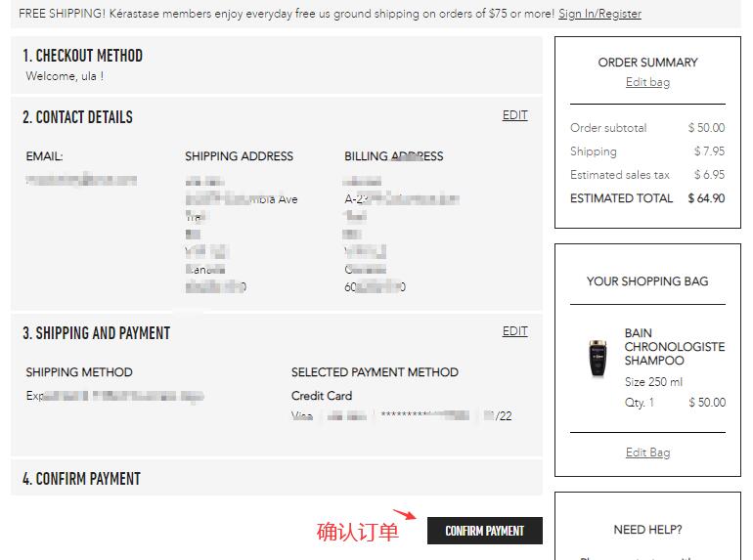The width and height of the screenshot is (753, 560).
Task: Click the Need Help? heading
Action: (x=647, y=530)
